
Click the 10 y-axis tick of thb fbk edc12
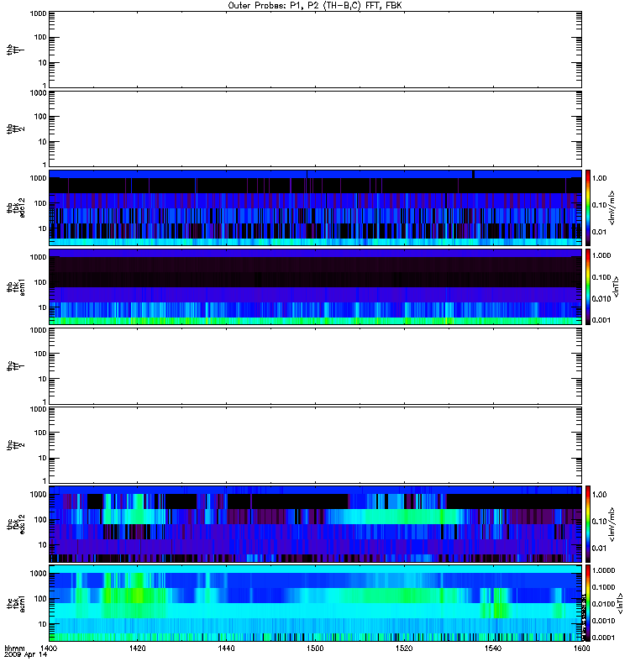[43, 228]
